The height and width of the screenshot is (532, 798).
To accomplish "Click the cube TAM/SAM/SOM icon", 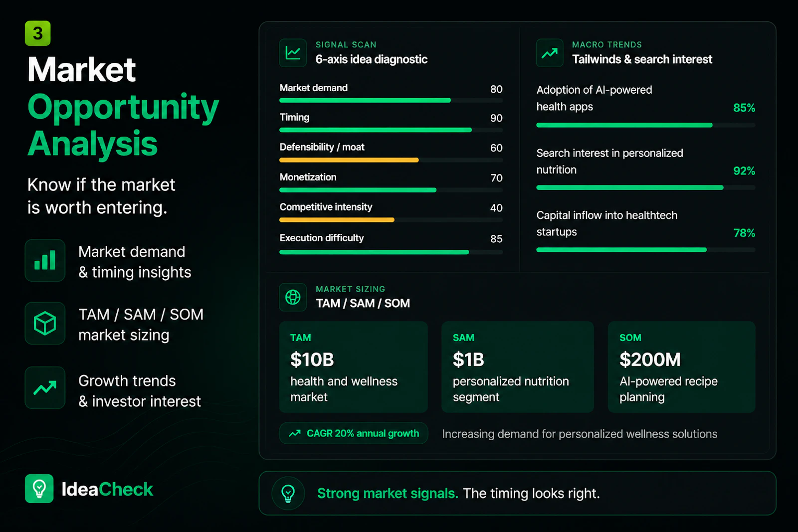I will (45, 323).
